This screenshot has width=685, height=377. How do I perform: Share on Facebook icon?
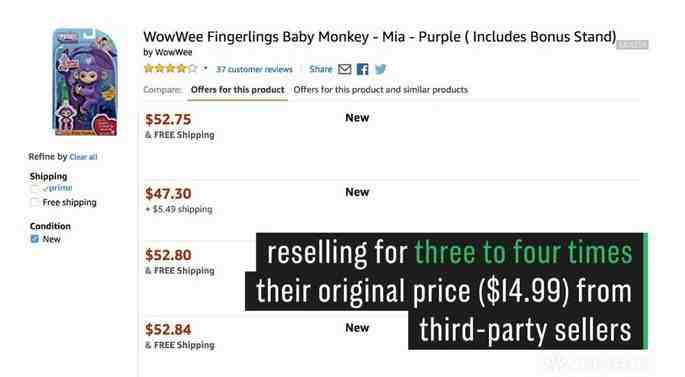(362, 69)
